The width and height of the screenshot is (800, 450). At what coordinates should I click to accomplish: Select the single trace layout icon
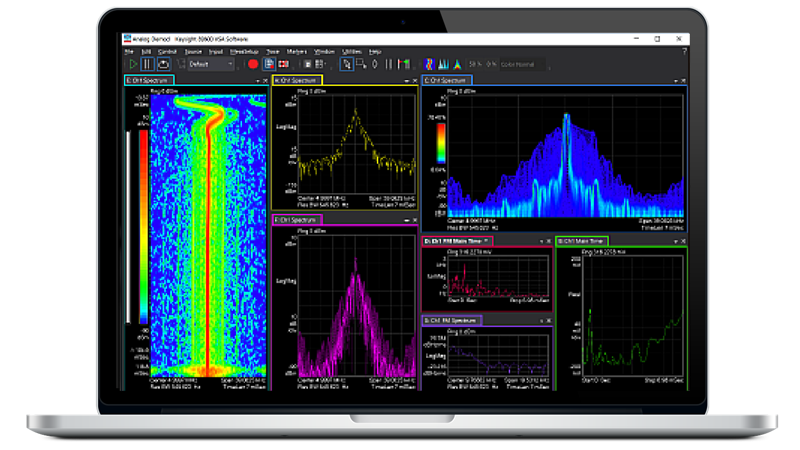coord(307,64)
